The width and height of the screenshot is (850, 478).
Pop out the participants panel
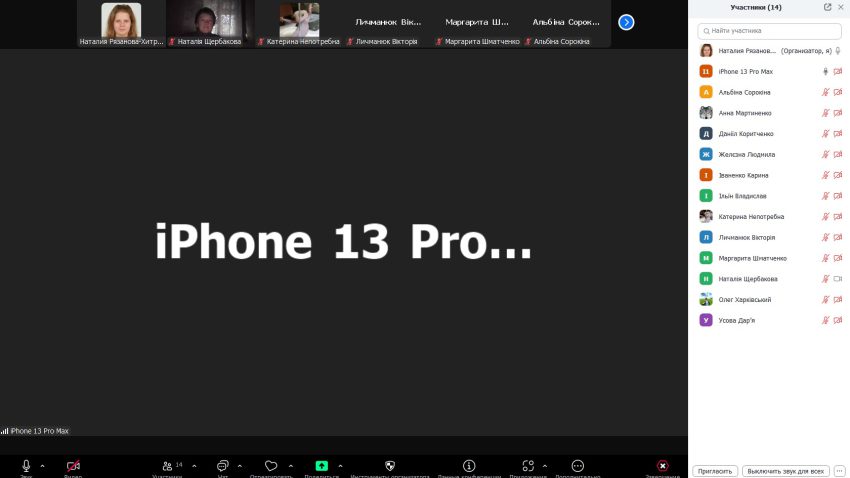pos(827,7)
